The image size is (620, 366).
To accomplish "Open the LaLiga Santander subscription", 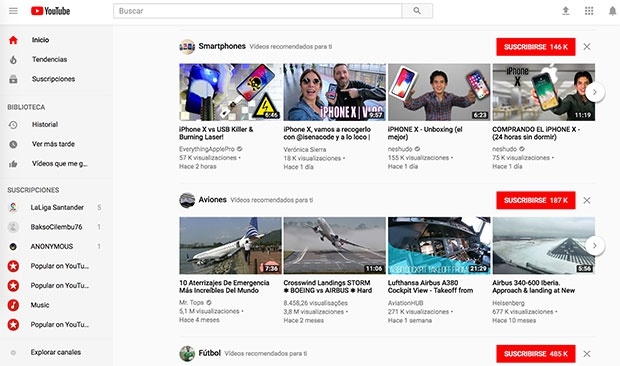I will click(x=56, y=208).
